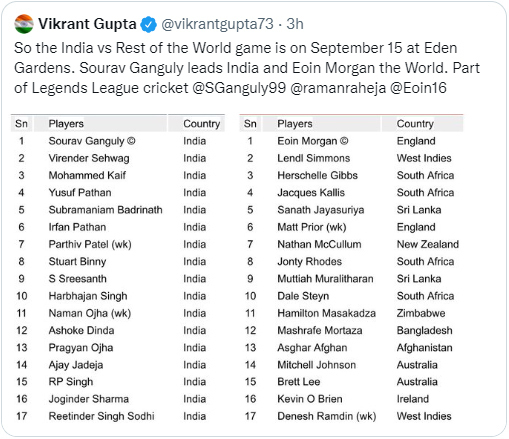
Task: Click Harbhajan Singh's name
Action: click(x=88, y=296)
